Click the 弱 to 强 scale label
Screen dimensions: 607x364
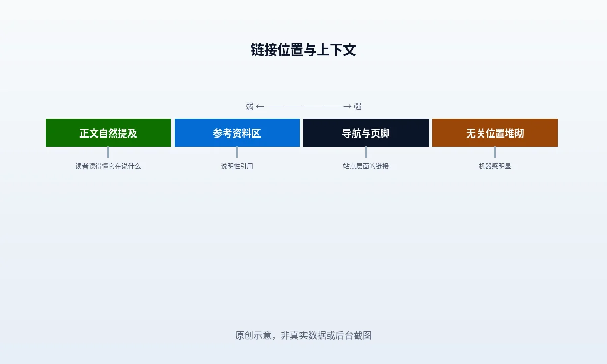tap(303, 106)
